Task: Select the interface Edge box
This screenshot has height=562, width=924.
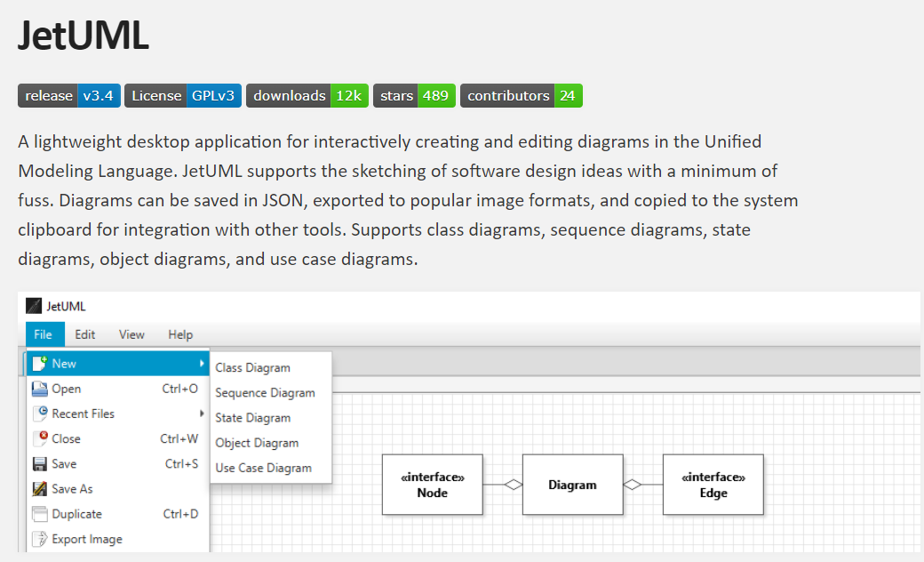Action: pyautogui.click(x=713, y=485)
